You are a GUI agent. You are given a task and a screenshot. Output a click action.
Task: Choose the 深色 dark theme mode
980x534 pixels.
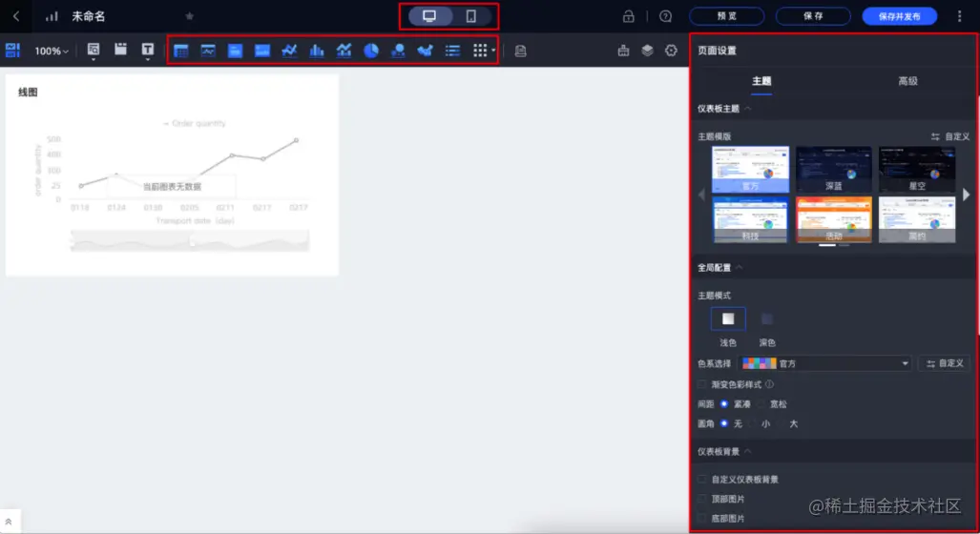(767, 319)
